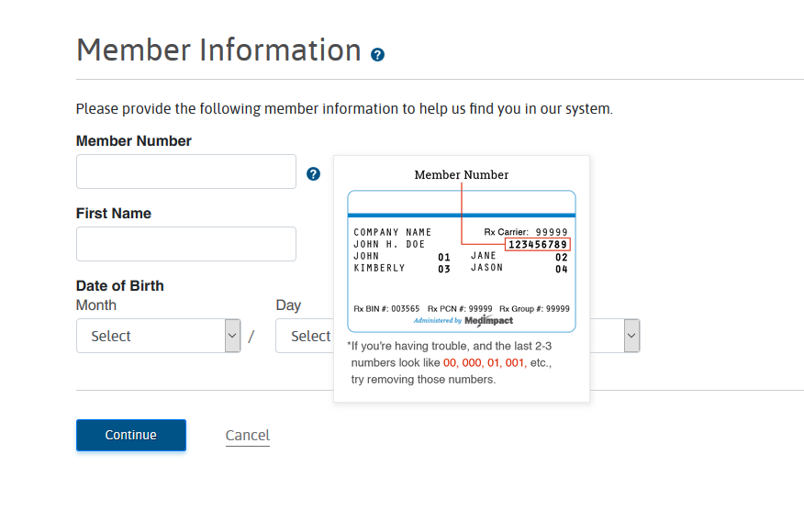Open the Day dropdown
804x532 pixels.
(x=312, y=336)
